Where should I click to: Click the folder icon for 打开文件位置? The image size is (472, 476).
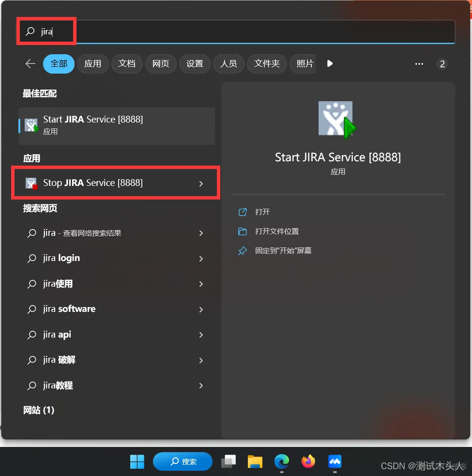click(243, 231)
